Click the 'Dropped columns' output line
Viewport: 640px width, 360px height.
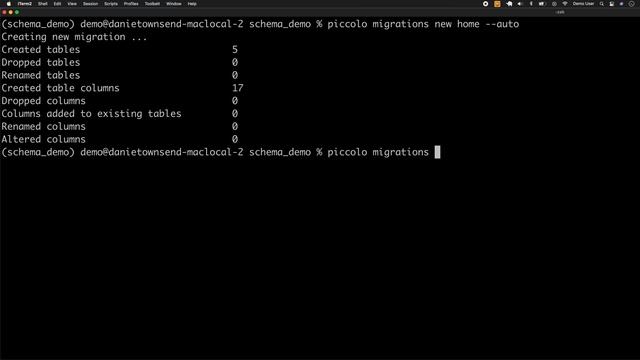click(x=119, y=101)
